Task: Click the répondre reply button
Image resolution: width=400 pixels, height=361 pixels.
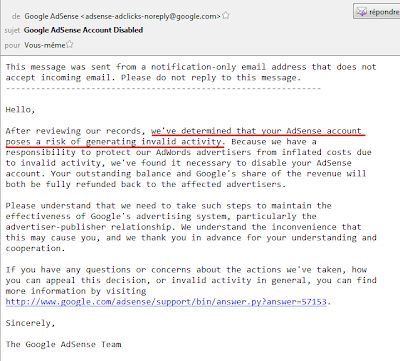Action: (377, 12)
